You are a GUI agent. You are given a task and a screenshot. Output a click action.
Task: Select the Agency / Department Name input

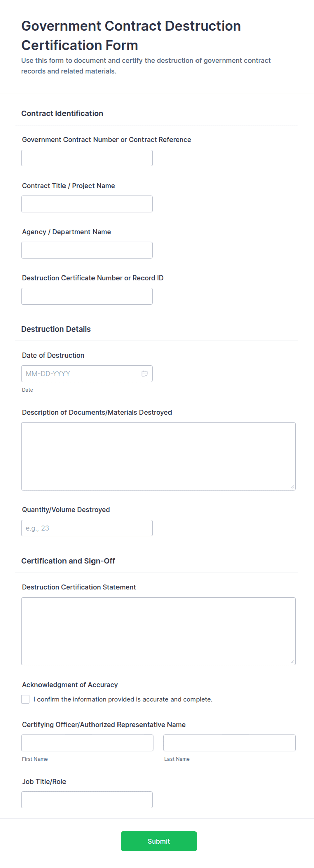click(x=87, y=250)
